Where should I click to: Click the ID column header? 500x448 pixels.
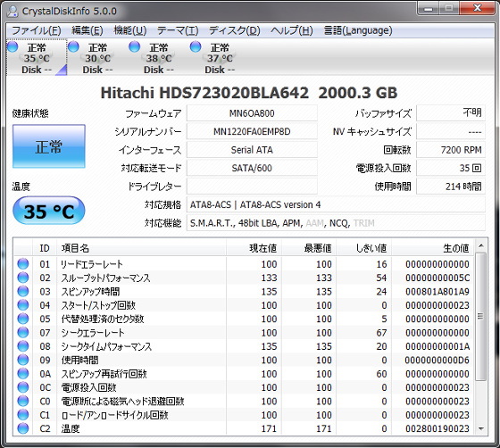[45, 248]
